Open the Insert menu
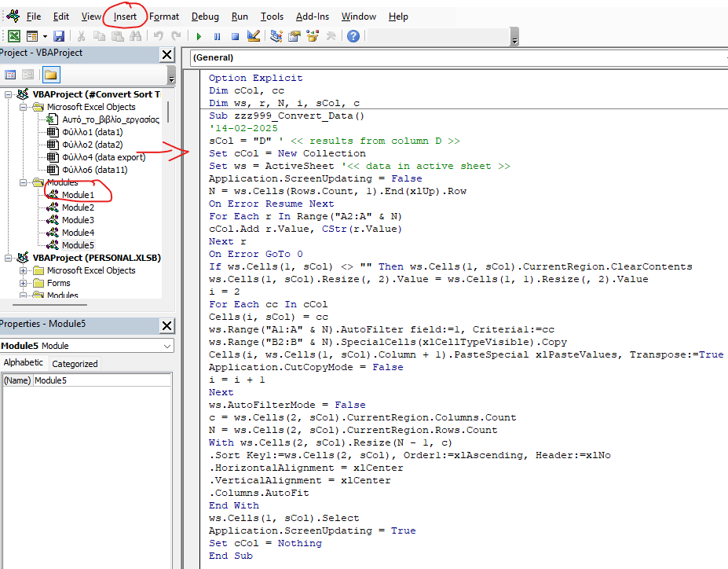 (x=125, y=17)
